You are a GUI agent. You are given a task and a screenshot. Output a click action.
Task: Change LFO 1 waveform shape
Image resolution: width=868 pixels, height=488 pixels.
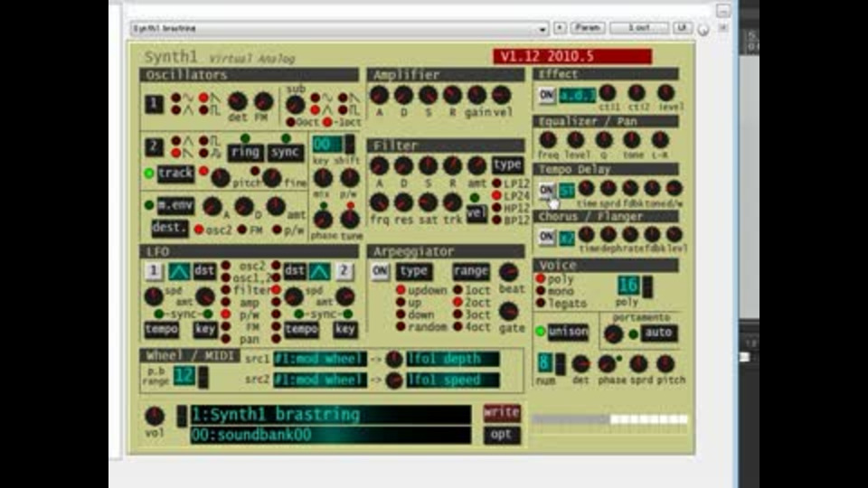click(x=179, y=271)
